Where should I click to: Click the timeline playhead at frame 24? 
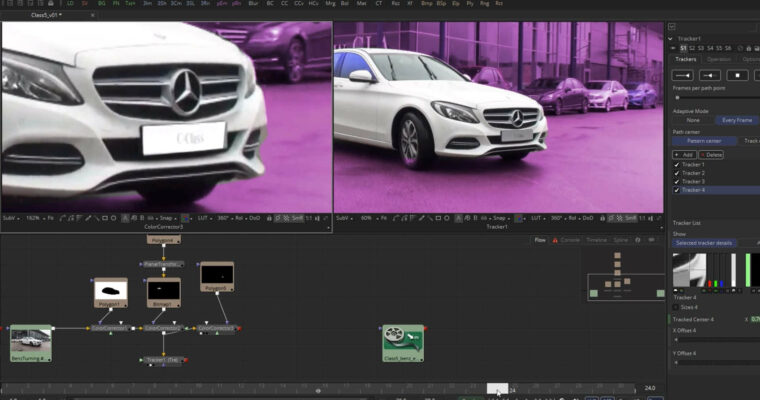pos(497,389)
